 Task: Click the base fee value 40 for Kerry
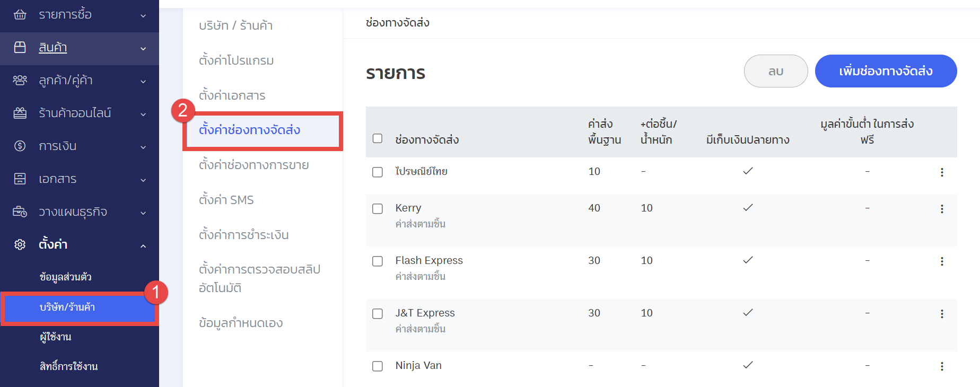pos(594,208)
